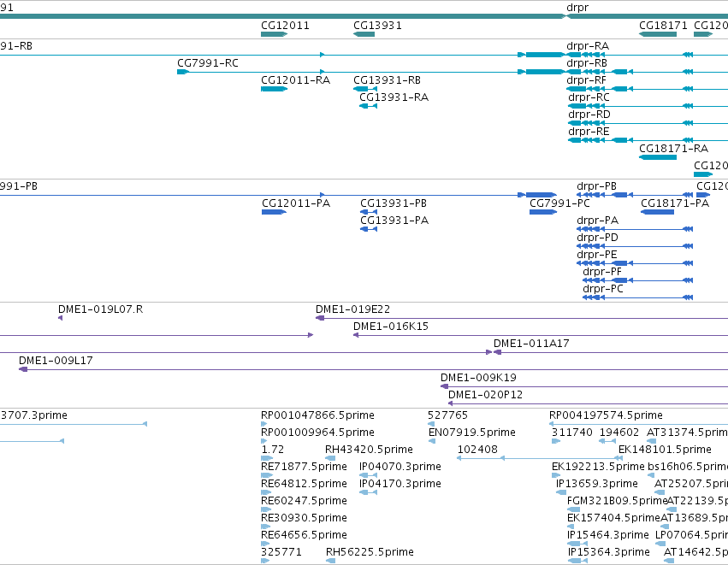Select the CG12011-PA protein feature
Image resolution: width=728 pixels, height=565 pixels.
(x=274, y=212)
